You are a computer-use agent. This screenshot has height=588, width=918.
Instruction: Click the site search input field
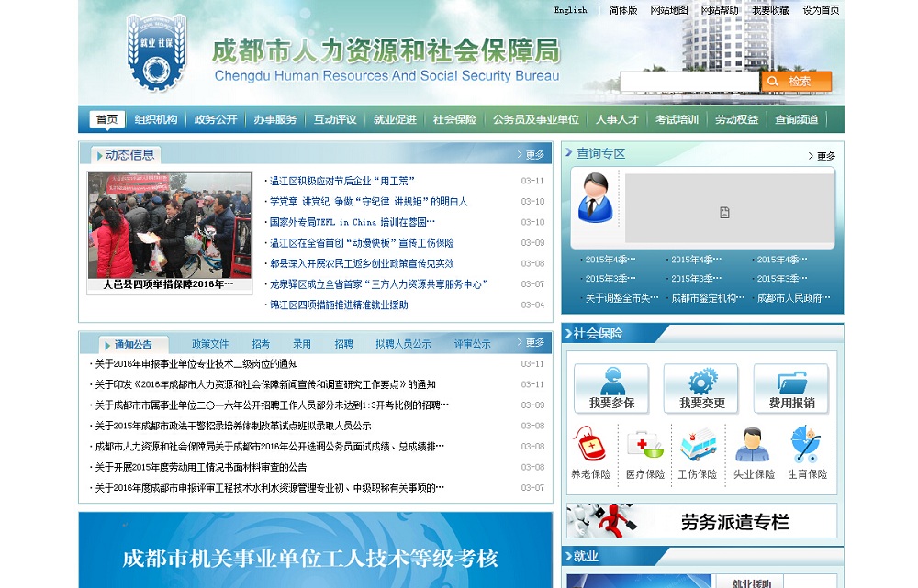click(689, 82)
